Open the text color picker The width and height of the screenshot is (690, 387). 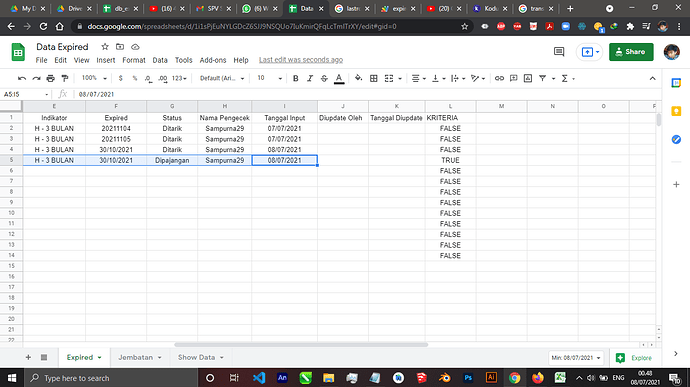tap(339, 78)
